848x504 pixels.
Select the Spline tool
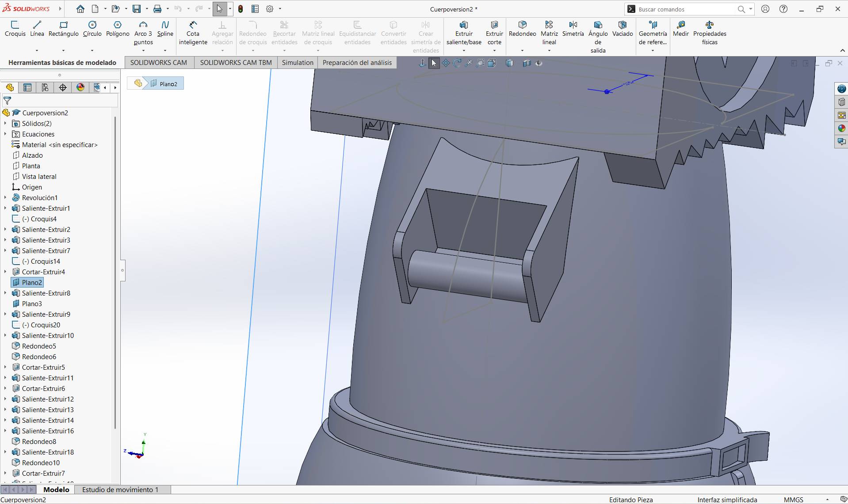coord(165,29)
